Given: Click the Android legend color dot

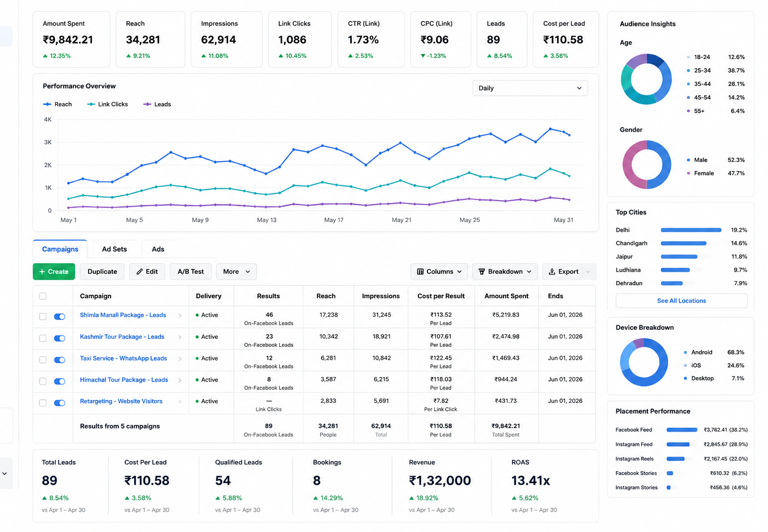Looking at the screenshot, I should (685, 352).
